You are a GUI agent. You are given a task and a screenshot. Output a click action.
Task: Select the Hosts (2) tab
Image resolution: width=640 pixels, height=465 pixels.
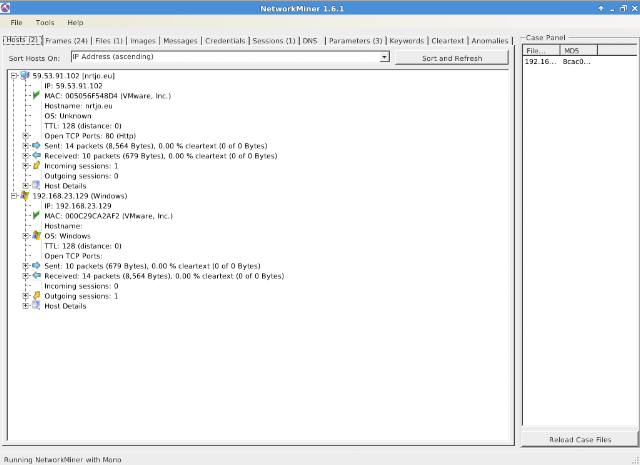pyautogui.click(x=22, y=40)
